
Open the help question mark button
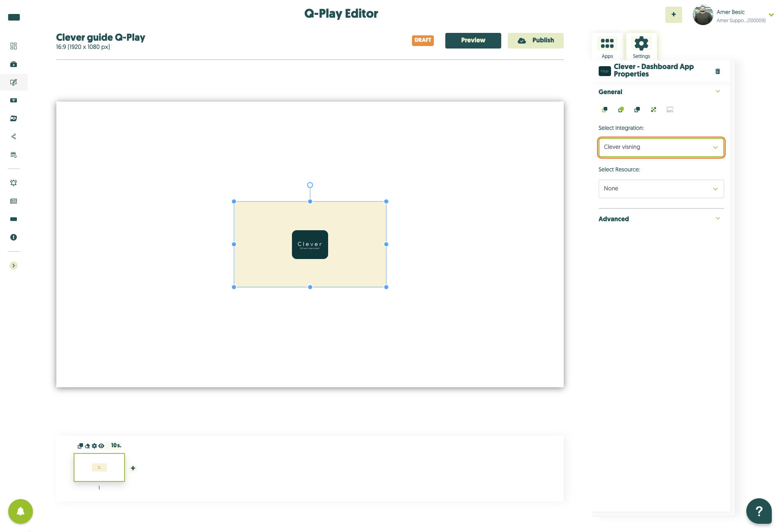[x=759, y=511]
